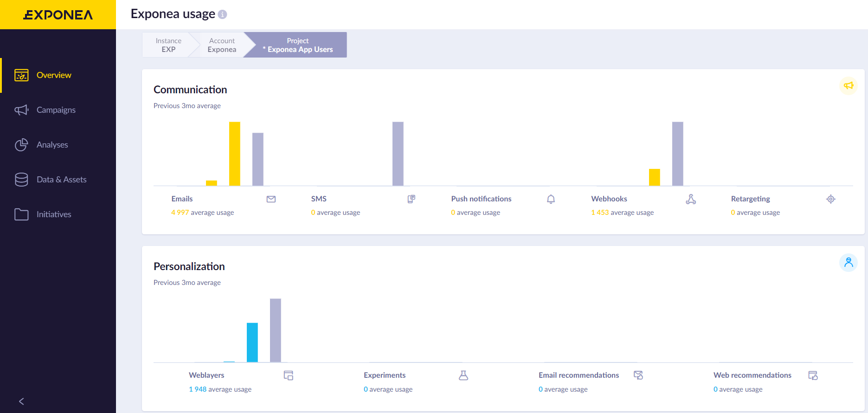Click the Experiments flask icon
Screen dimensions: 868x413
click(463, 375)
